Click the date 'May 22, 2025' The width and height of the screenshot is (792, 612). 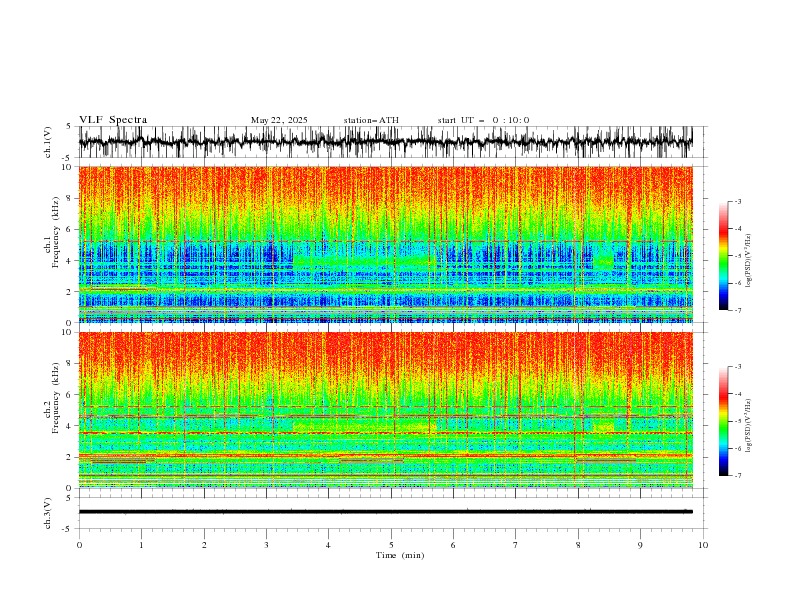tap(279, 120)
